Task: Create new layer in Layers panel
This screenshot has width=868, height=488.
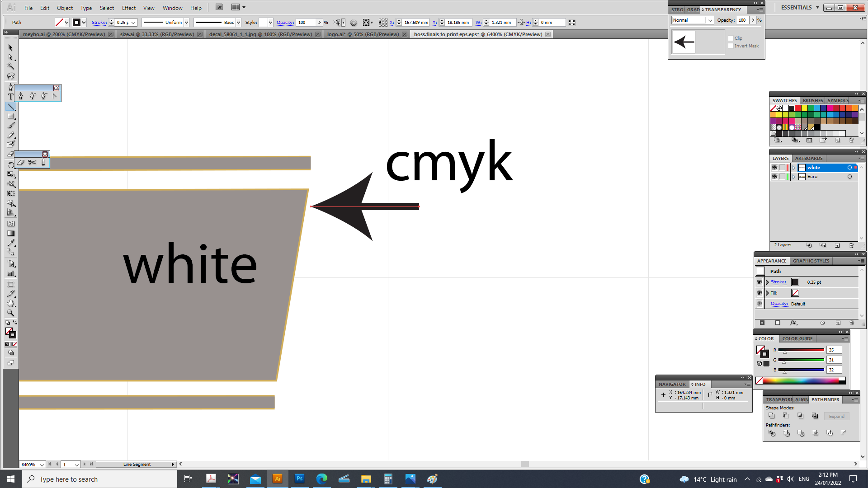Action: coord(838,245)
